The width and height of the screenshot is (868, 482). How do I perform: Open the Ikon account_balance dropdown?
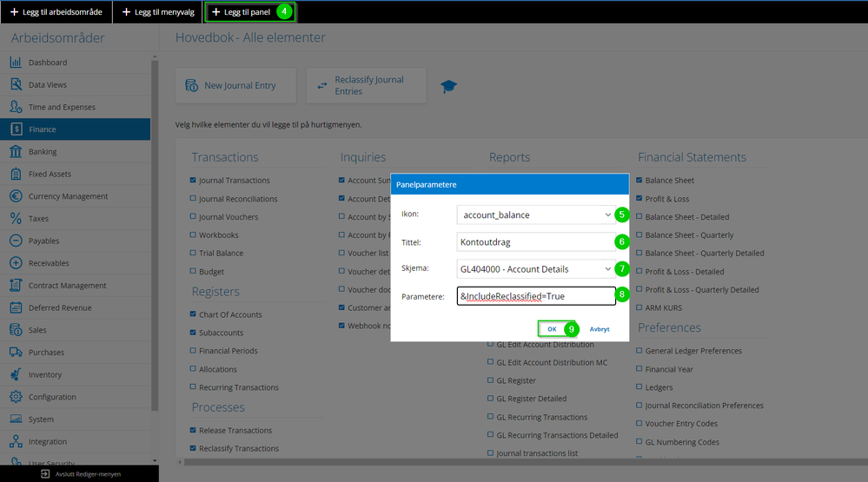click(536, 215)
